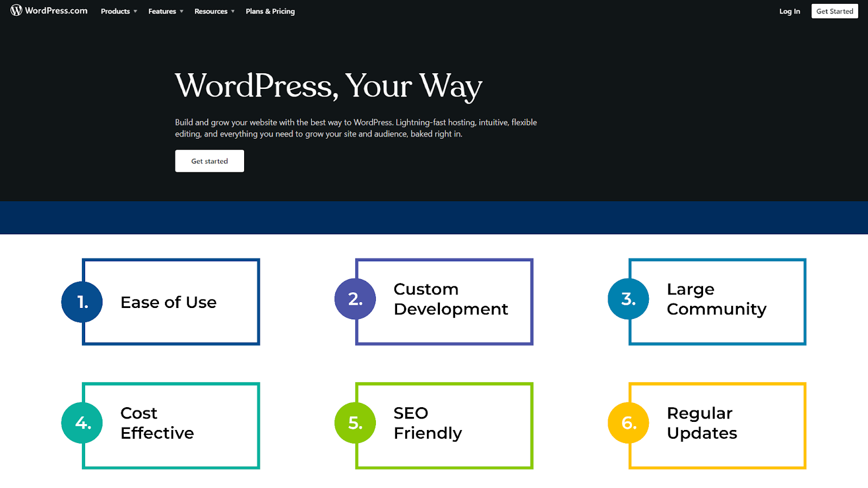Expand the Products dropdown arrow
This screenshot has height=488, width=868.
(135, 11)
